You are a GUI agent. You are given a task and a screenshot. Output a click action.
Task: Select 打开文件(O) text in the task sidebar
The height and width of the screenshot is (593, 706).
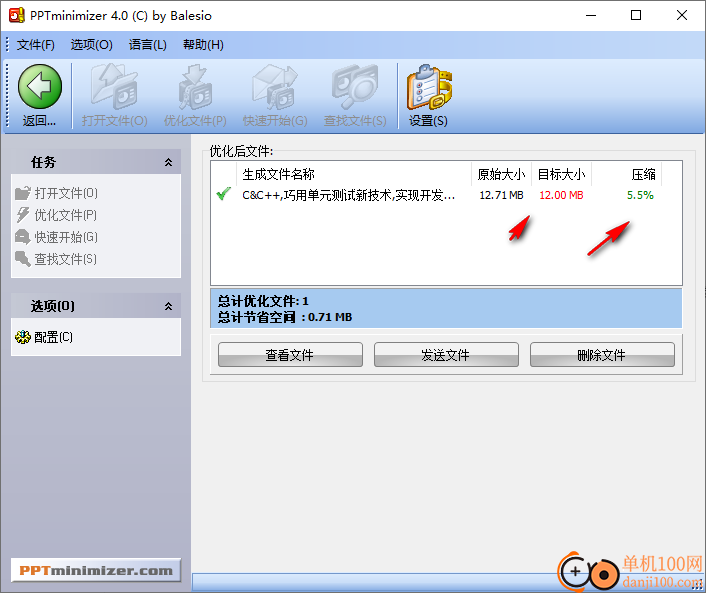(x=66, y=193)
